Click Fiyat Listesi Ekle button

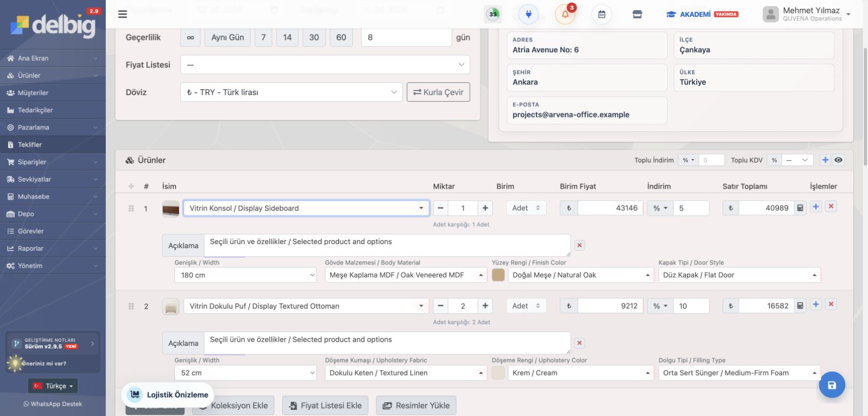(x=325, y=405)
